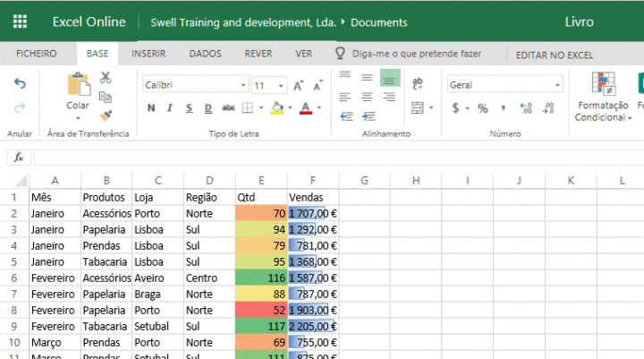The width and height of the screenshot is (644, 359).
Task: Toggle bold N formatting
Action: click(151, 107)
